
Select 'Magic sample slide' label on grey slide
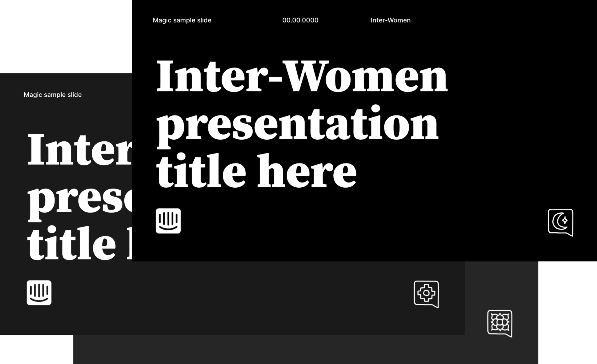click(53, 95)
